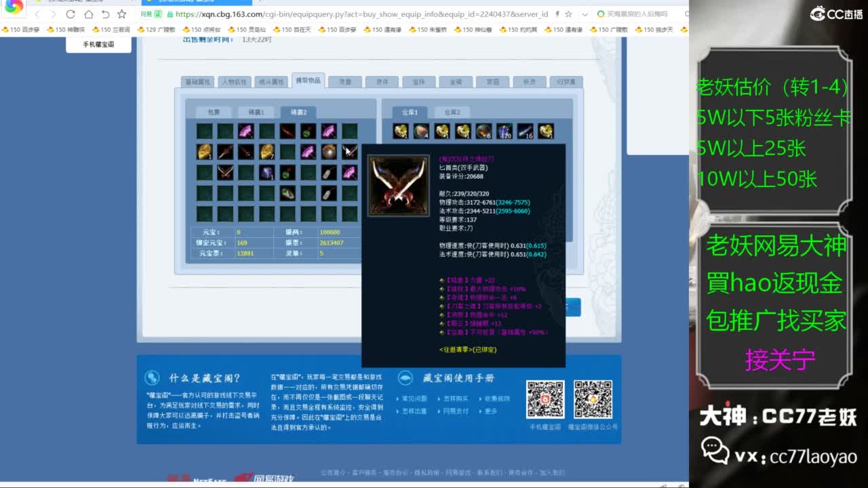Open the 怎样购买 help link
The height and width of the screenshot is (488, 868).
pos(456,399)
